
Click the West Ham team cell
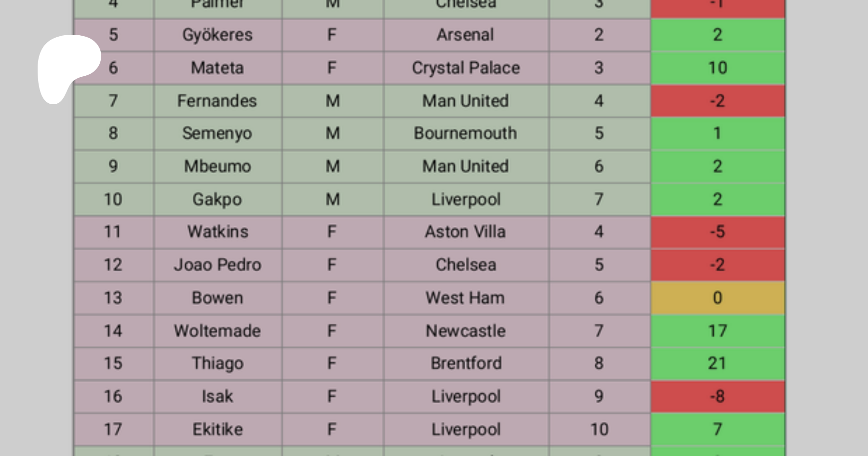point(466,298)
